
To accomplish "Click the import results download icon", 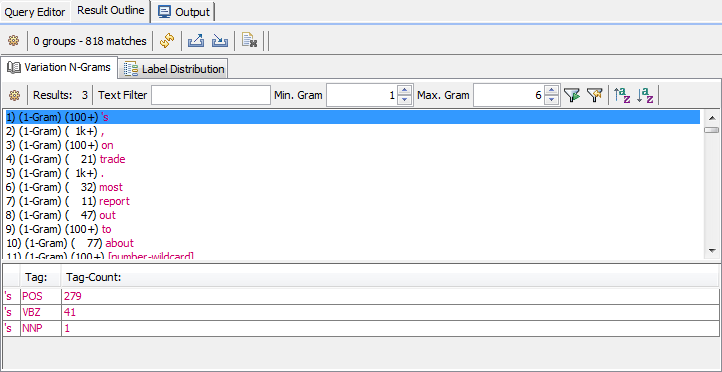I will point(220,41).
